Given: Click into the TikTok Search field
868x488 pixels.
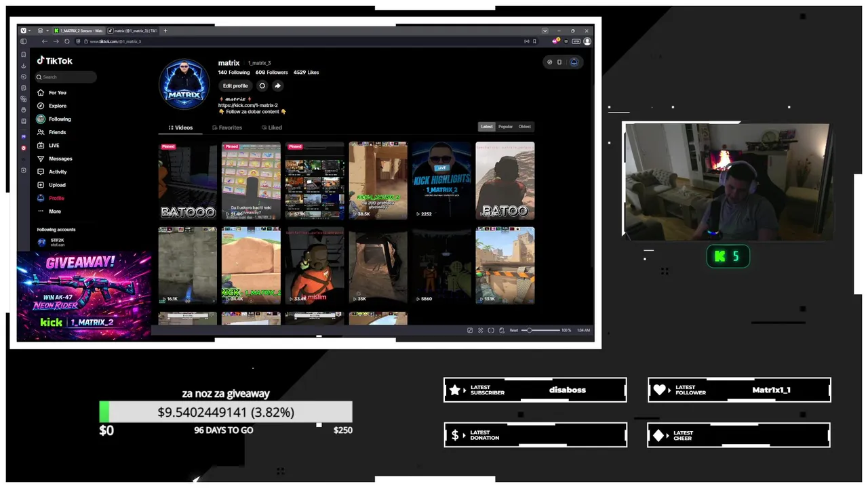Looking at the screenshot, I should (x=66, y=77).
